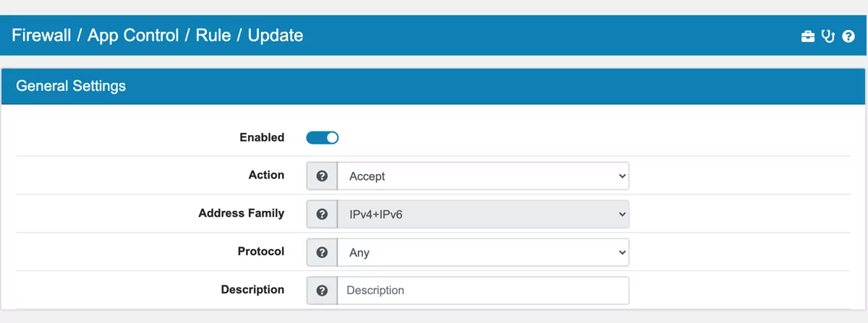Click the help icon beside Address Family

click(x=323, y=214)
